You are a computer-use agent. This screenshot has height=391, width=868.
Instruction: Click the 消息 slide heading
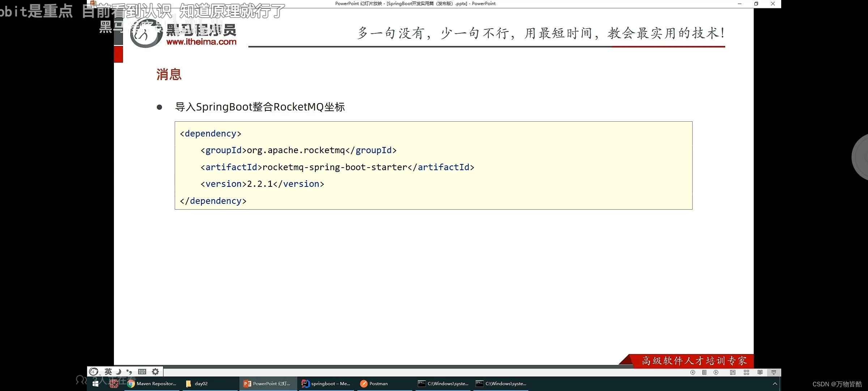coord(169,75)
